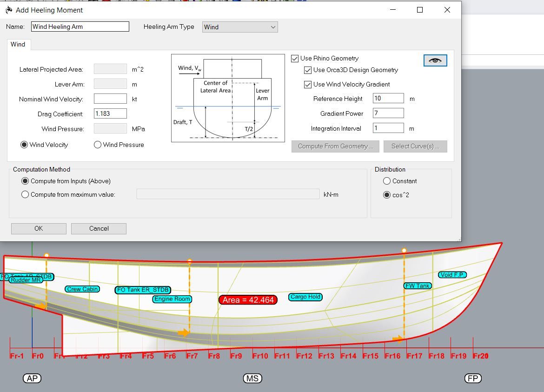Viewport: 544px width, 392px height.
Task: Click the Void F.P. label in viewport
Action: [x=452, y=275]
